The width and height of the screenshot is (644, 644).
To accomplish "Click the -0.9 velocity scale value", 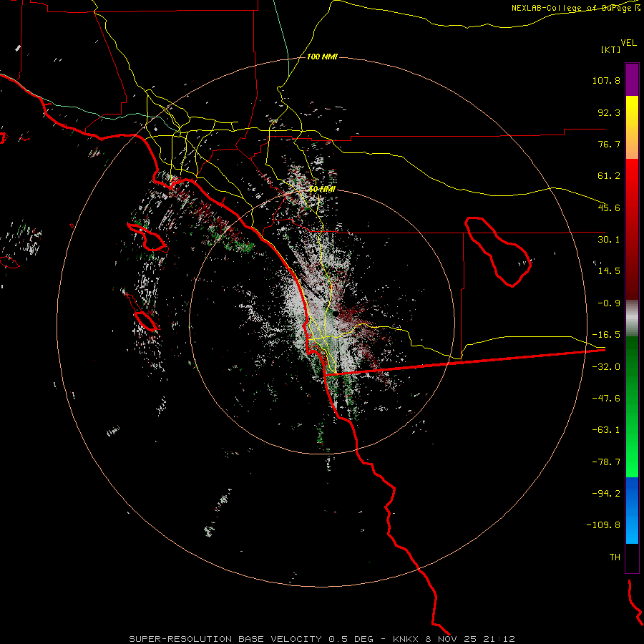I will [x=609, y=303].
